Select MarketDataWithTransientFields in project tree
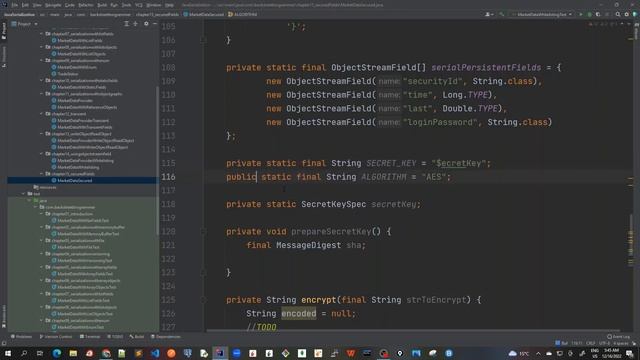Screen dimensions: 640x360 (x=84, y=127)
